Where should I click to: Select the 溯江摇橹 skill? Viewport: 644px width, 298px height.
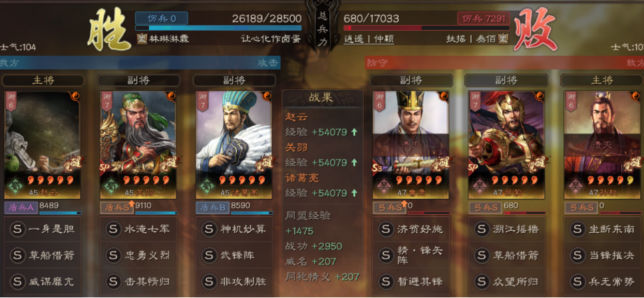(x=507, y=229)
